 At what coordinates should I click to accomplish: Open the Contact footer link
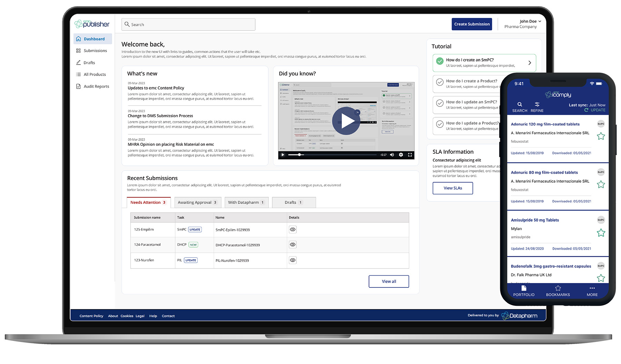pyautogui.click(x=168, y=316)
